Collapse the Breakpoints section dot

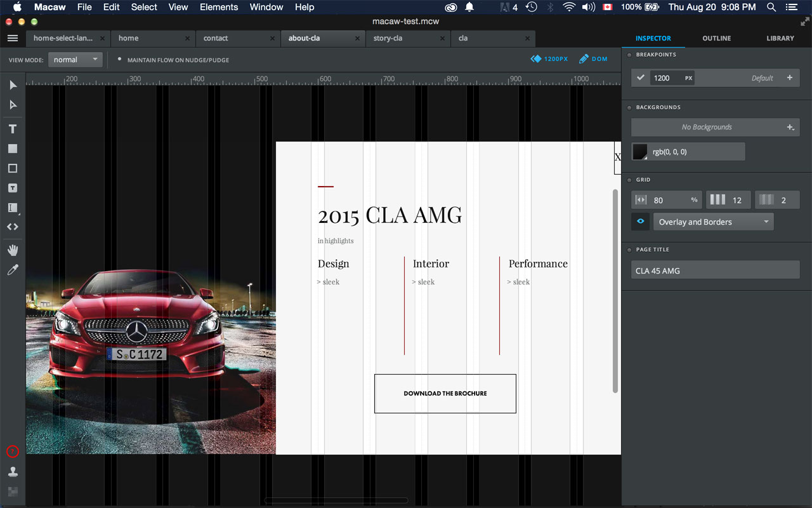point(629,55)
